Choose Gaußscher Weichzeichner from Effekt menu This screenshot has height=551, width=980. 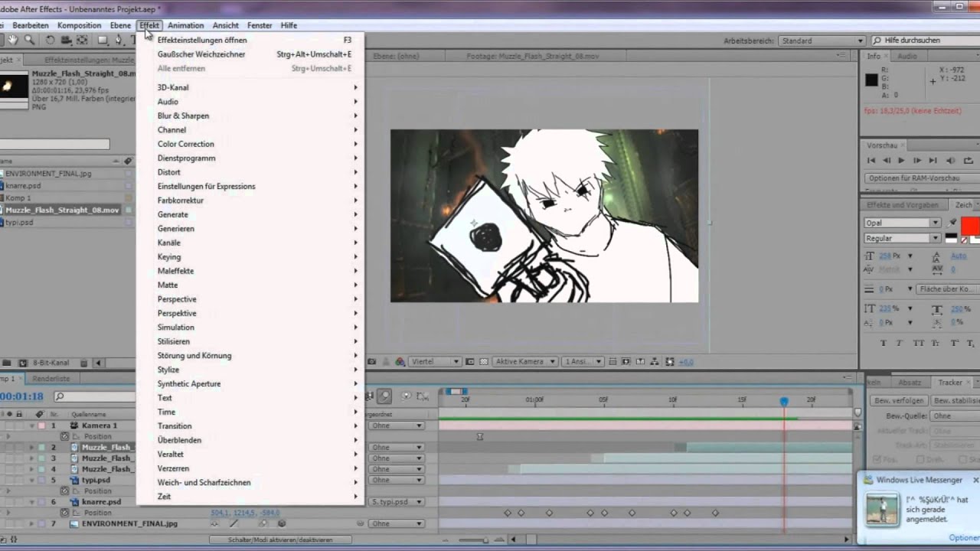tap(201, 54)
